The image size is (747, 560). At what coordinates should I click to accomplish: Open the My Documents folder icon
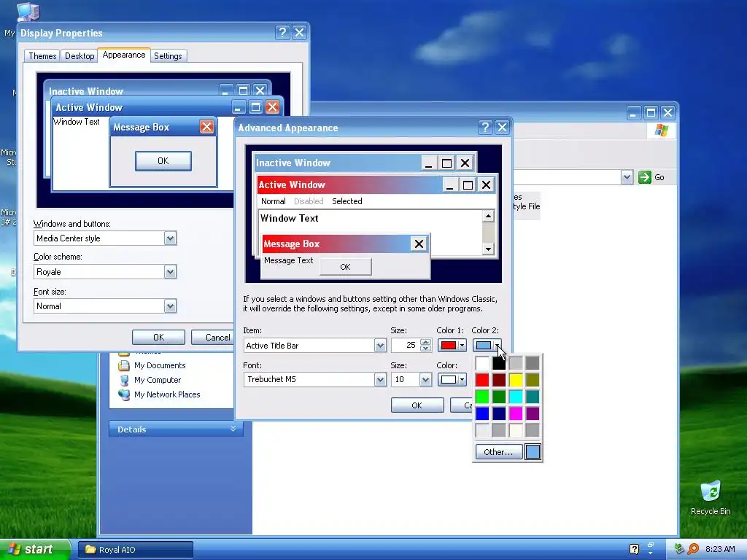(x=124, y=365)
